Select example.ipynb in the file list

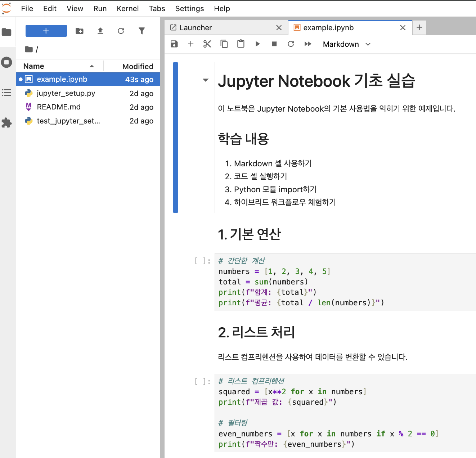tap(88, 79)
